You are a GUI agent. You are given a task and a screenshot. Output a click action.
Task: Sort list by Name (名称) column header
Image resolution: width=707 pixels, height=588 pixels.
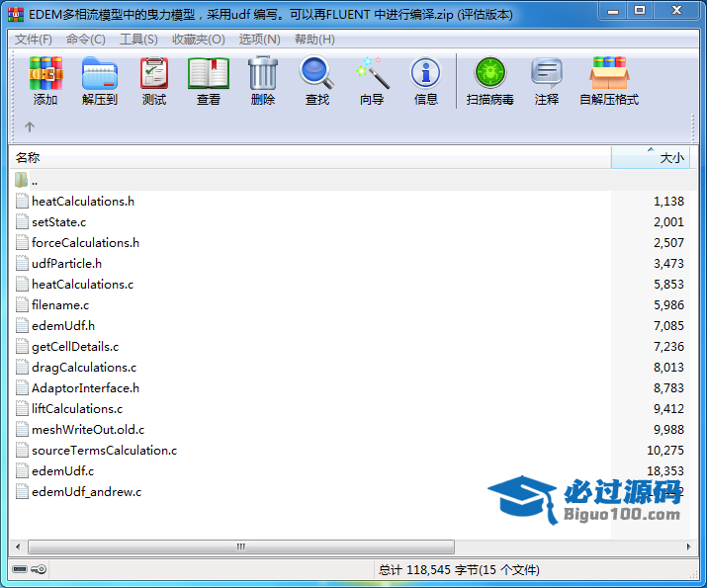tap(297, 158)
